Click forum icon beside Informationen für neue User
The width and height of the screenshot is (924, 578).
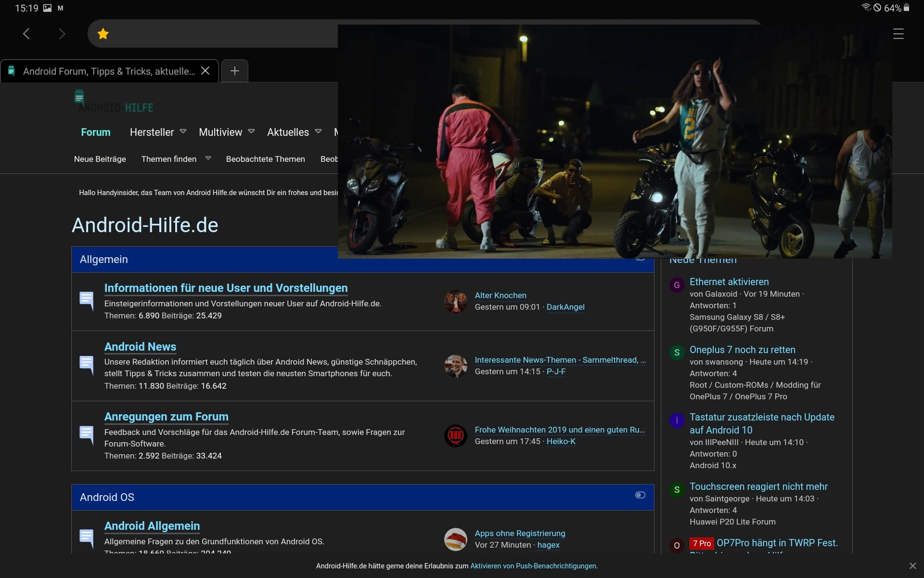(x=87, y=301)
